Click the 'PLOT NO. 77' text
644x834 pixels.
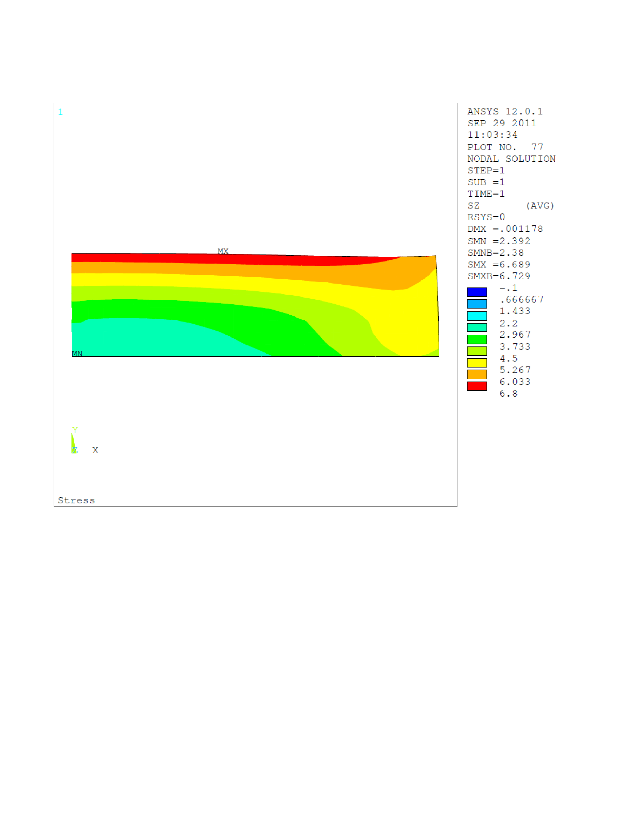click(505, 147)
